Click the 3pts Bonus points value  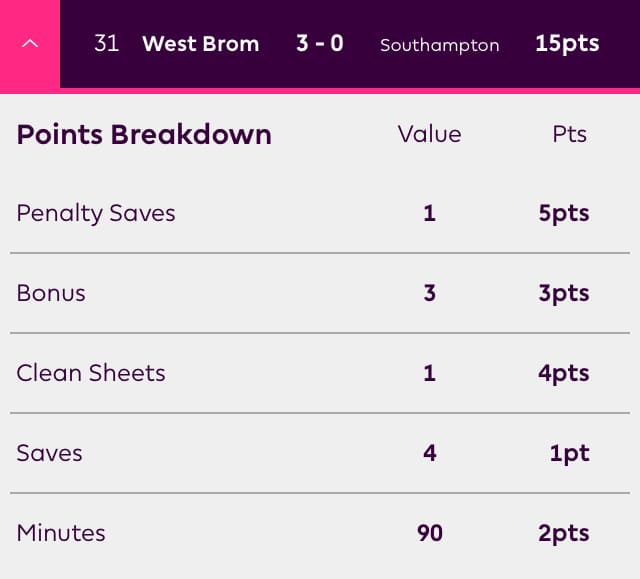[x=564, y=293]
